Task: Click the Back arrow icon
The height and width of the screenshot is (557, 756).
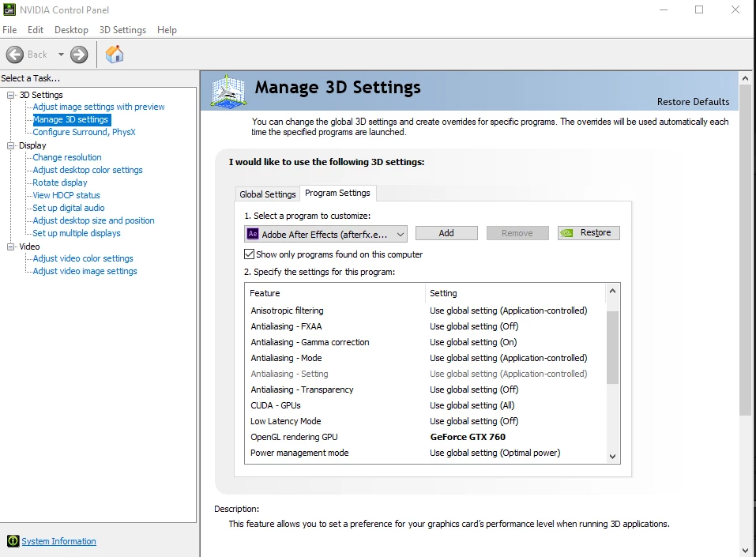Action: (14, 55)
